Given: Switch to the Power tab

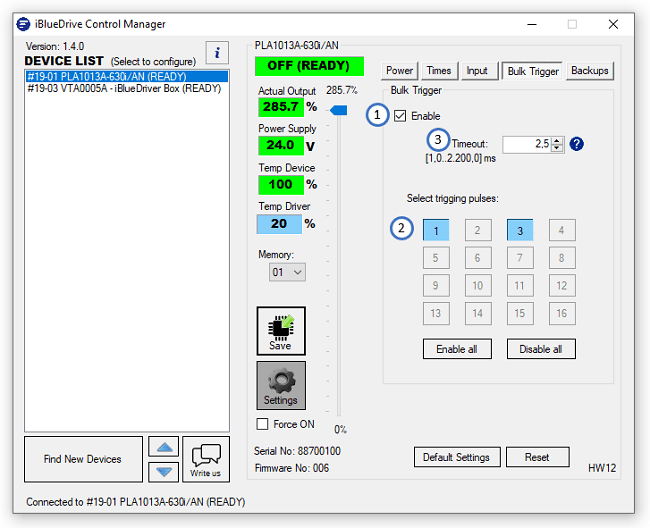Looking at the screenshot, I should (x=399, y=70).
